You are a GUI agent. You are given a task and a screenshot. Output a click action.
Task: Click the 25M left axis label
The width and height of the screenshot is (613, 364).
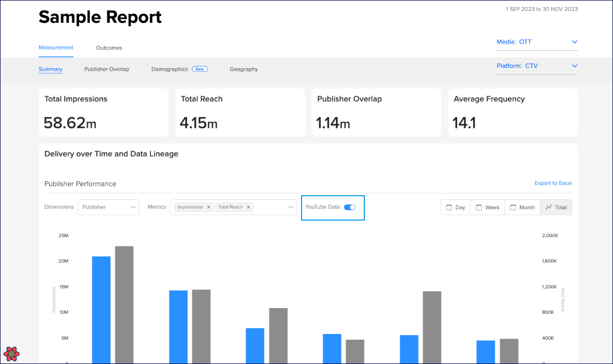pyautogui.click(x=63, y=236)
